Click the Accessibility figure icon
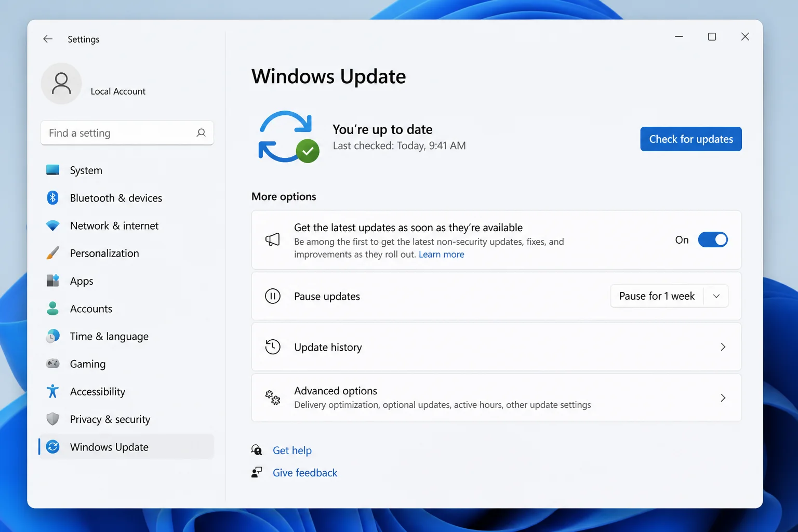Viewport: 798px width, 532px height. coord(52,391)
